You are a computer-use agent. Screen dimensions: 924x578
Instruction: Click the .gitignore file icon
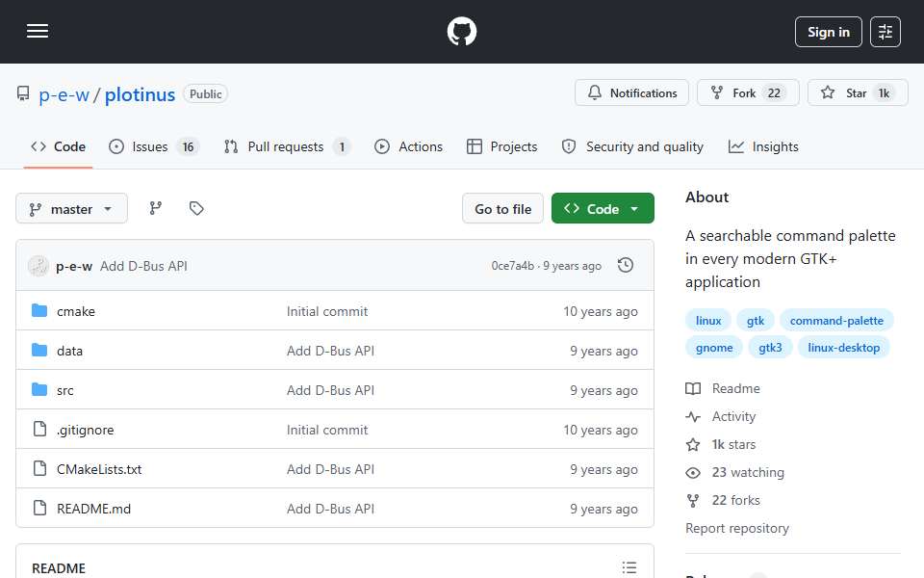coord(39,429)
